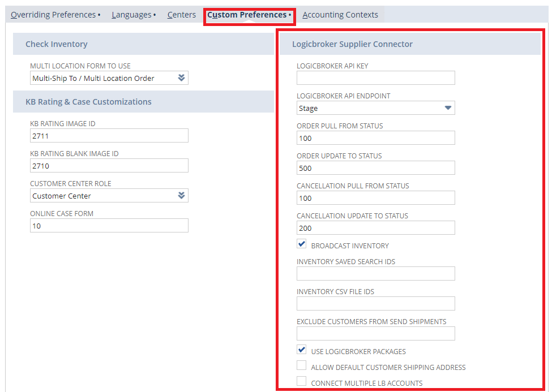Click the Logicbroker API Key field
Viewport: 552px width, 392px height.
coord(375,78)
